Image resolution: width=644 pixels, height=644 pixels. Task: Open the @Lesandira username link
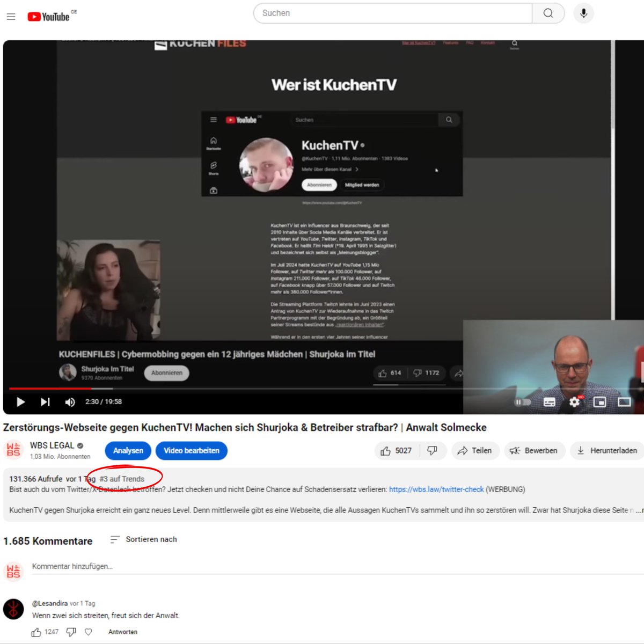(x=50, y=603)
